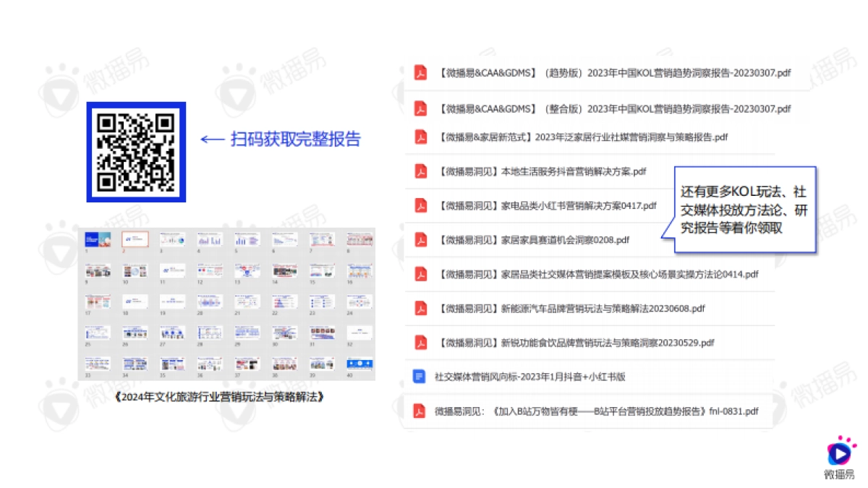Select slide thumbnail number 40
Image resolution: width=868 pixels, height=488 pixels.
pos(359,364)
